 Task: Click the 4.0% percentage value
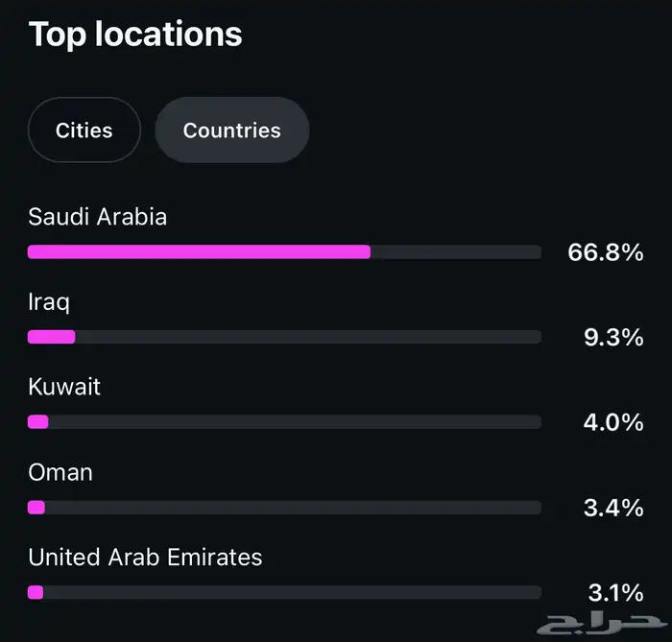pos(613,422)
